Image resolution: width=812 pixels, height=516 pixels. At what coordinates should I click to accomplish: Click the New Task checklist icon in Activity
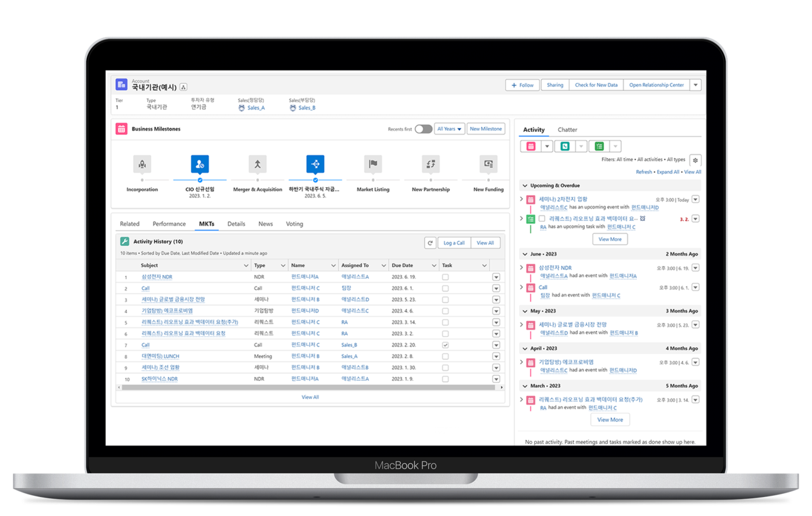[599, 146]
